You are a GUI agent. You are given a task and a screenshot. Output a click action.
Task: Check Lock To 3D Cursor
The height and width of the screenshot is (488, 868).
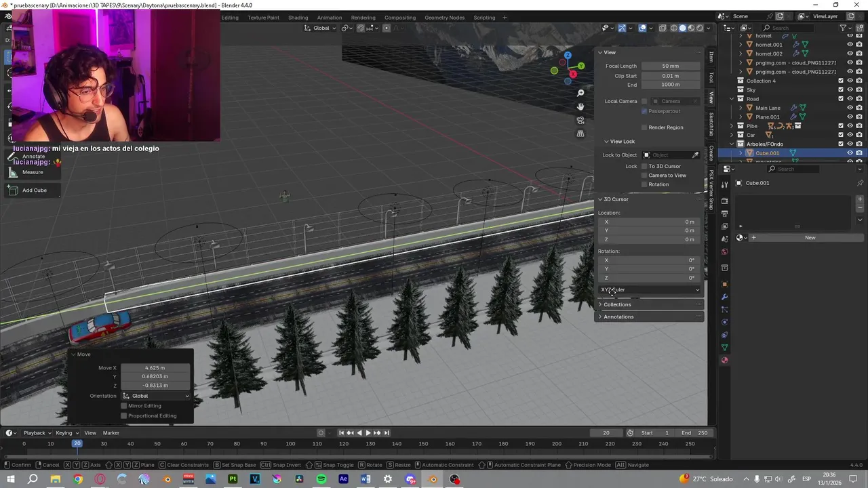(x=644, y=166)
